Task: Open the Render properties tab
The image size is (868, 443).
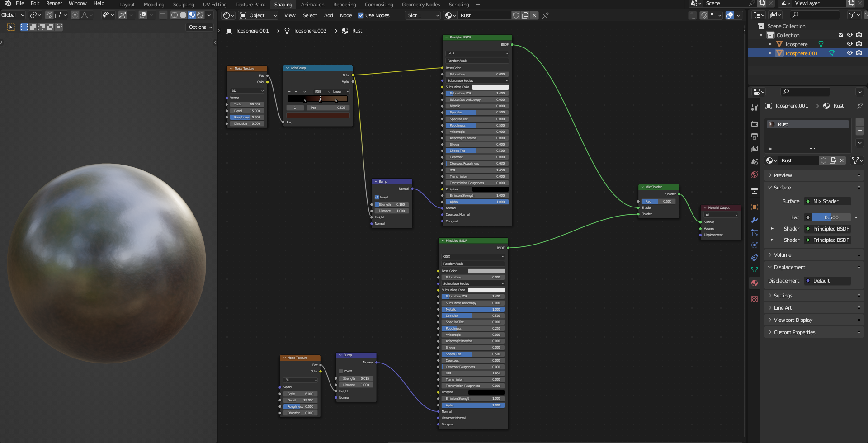Action: (x=754, y=123)
